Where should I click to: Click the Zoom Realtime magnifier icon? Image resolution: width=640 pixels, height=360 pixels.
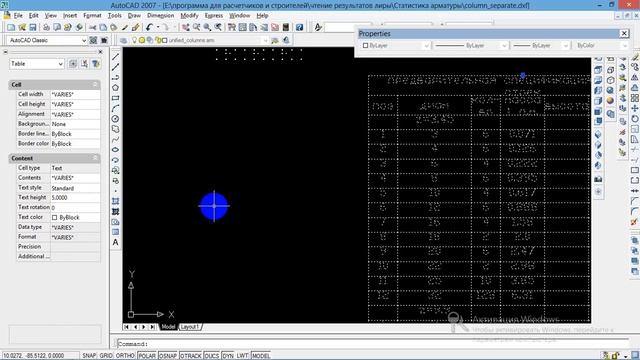coord(196,27)
